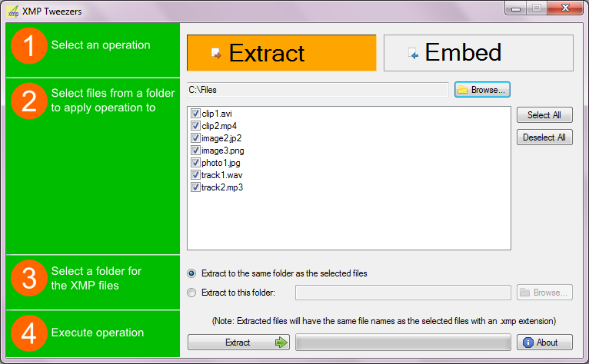589x364 pixels.
Task: Select the Extract operation button
Action: click(x=281, y=53)
